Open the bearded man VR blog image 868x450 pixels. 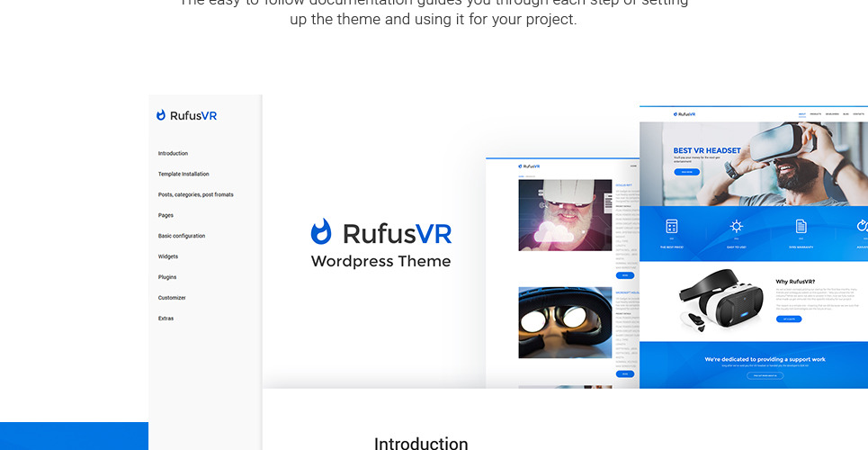coord(565,214)
